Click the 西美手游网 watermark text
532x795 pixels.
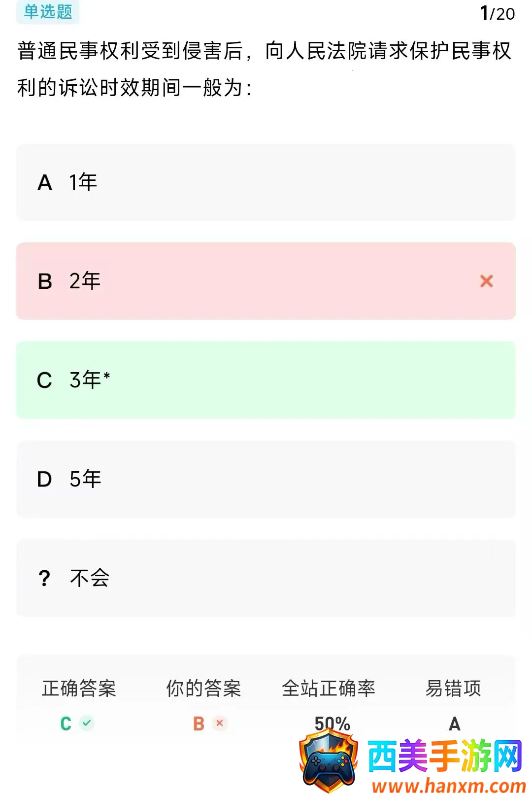pyautogui.click(x=445, y=756)
